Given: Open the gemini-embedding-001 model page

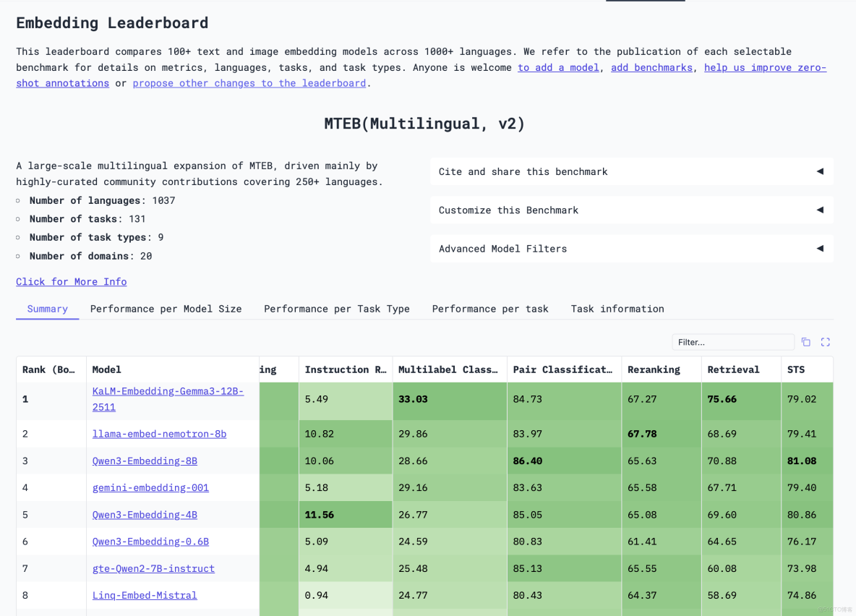Looking at the screenshot, I should tap(150, 487).
